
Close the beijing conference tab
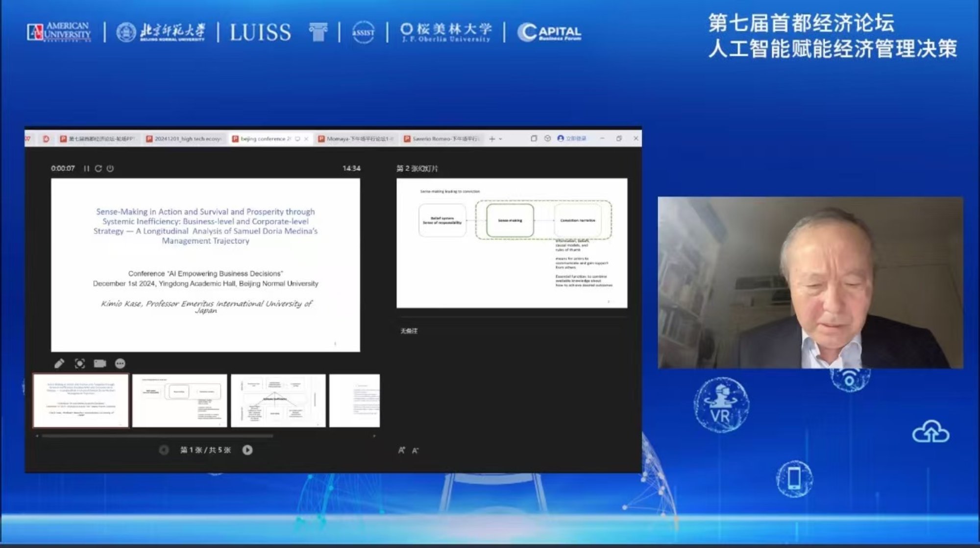(306, 139)
